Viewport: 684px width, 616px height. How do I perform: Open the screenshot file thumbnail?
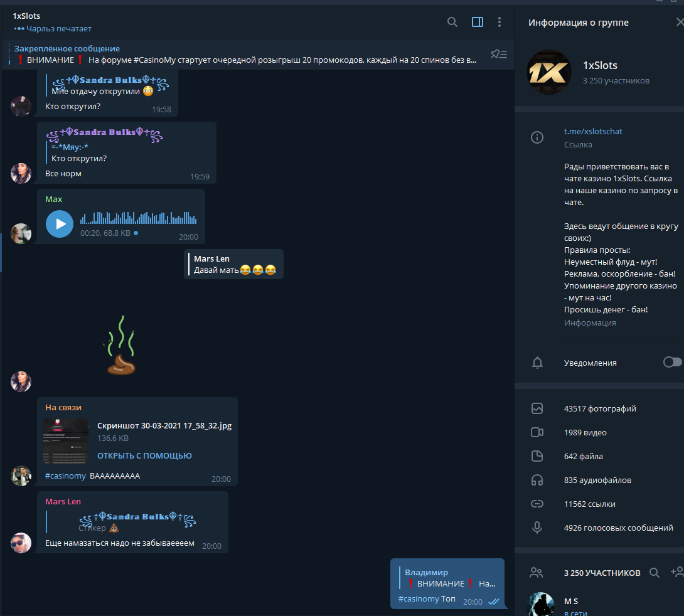[66, 441]
